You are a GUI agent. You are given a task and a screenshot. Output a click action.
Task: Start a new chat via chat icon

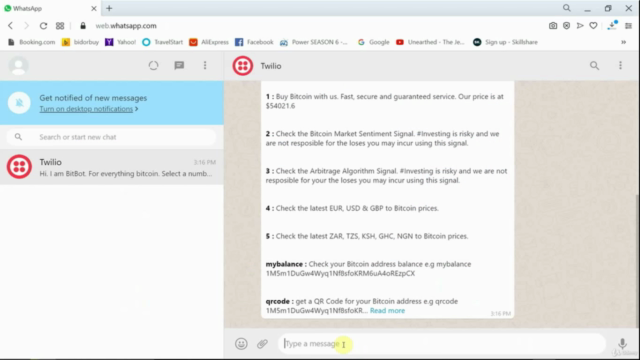click(x=179, y=66)
